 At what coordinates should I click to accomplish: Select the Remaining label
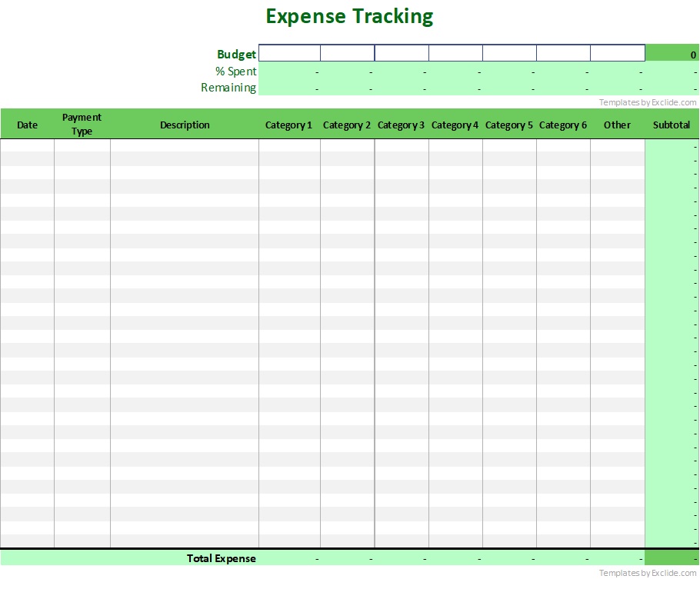[228, 88]
